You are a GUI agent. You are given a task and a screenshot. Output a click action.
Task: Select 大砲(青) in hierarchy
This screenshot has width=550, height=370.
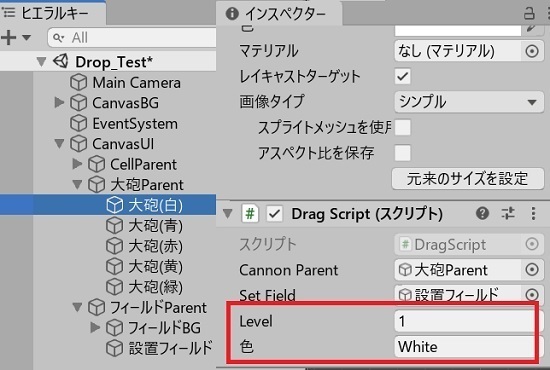[155, 226]
